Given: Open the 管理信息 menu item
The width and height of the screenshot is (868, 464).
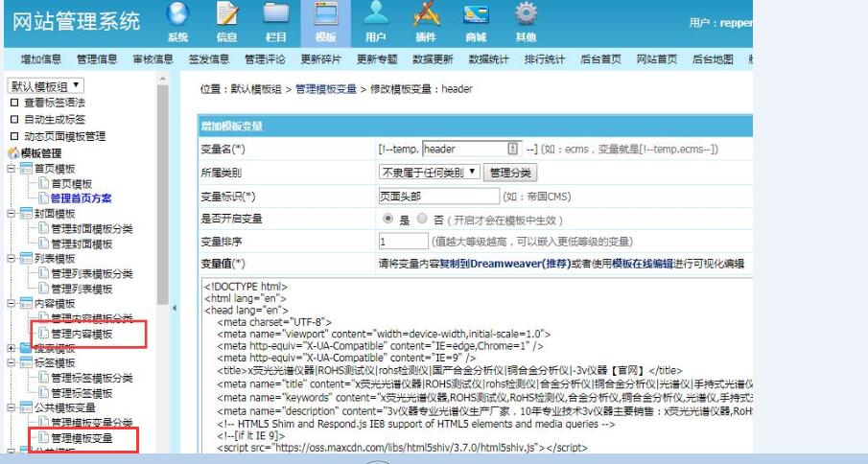Looking at the screenshot, I should pos(97,59).
